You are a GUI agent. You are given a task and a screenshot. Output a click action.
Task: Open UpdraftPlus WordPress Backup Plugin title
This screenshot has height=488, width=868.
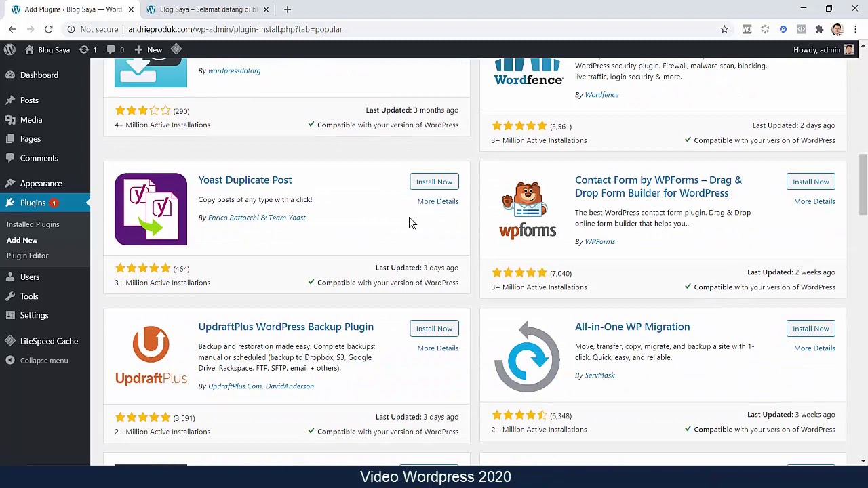click(x=285, y=327)
